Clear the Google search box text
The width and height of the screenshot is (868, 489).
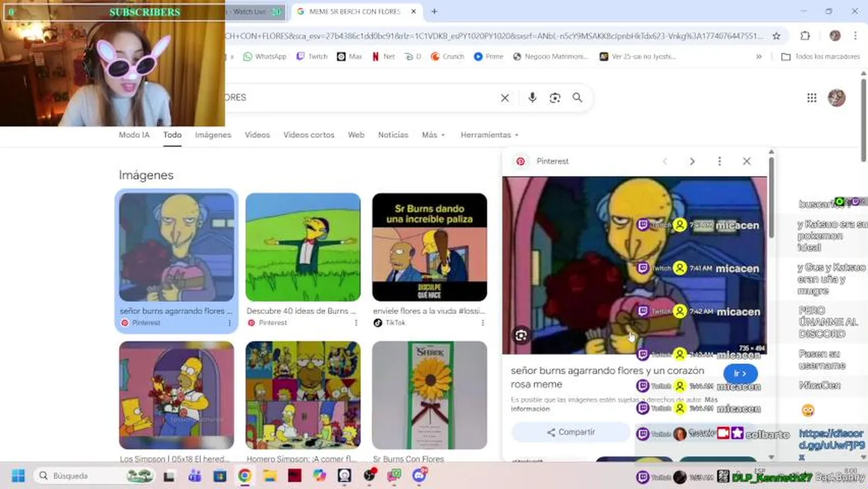(505, 98)
